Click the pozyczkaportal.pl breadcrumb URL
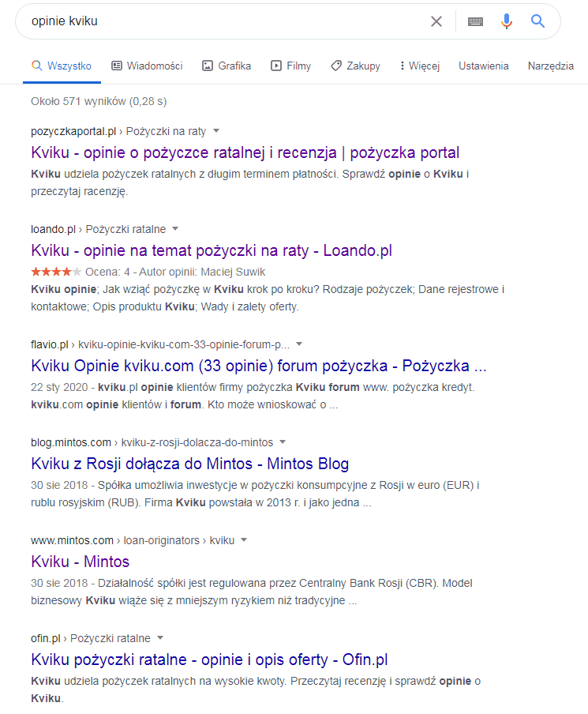Screen dimensions: 588x714 click(118, 131)
